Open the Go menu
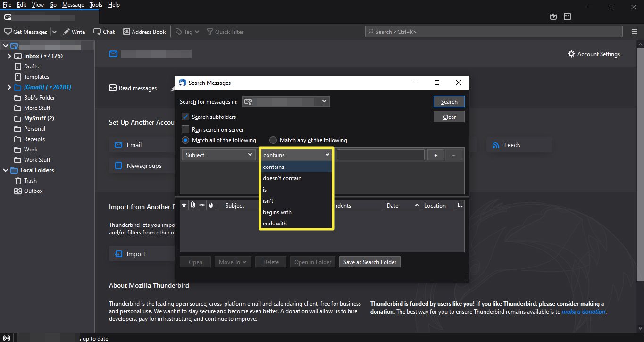Screen dimensions: 644x342 53,5
